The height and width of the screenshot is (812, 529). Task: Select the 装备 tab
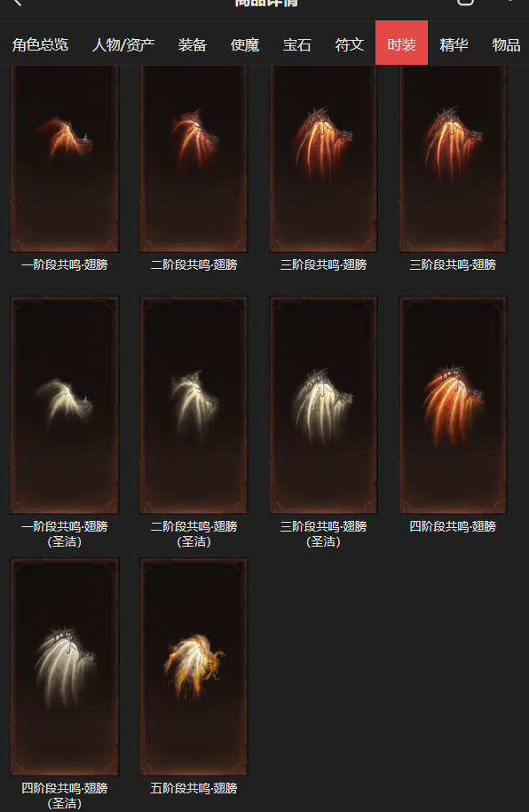click(193, 44)
